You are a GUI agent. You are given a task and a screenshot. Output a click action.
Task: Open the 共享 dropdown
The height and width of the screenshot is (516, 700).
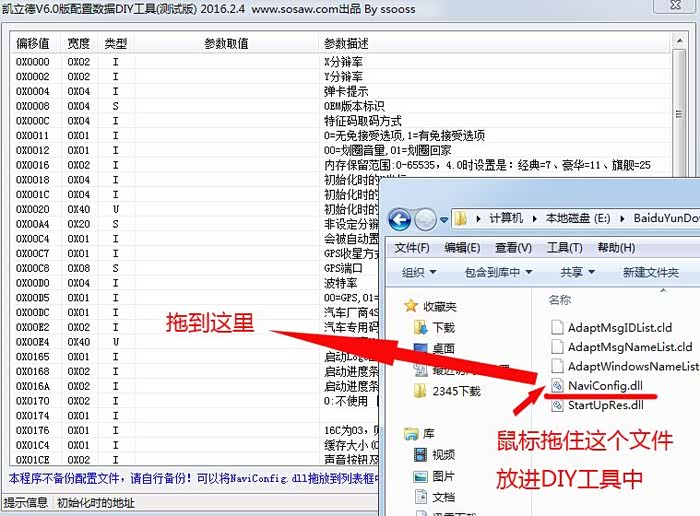578,272
